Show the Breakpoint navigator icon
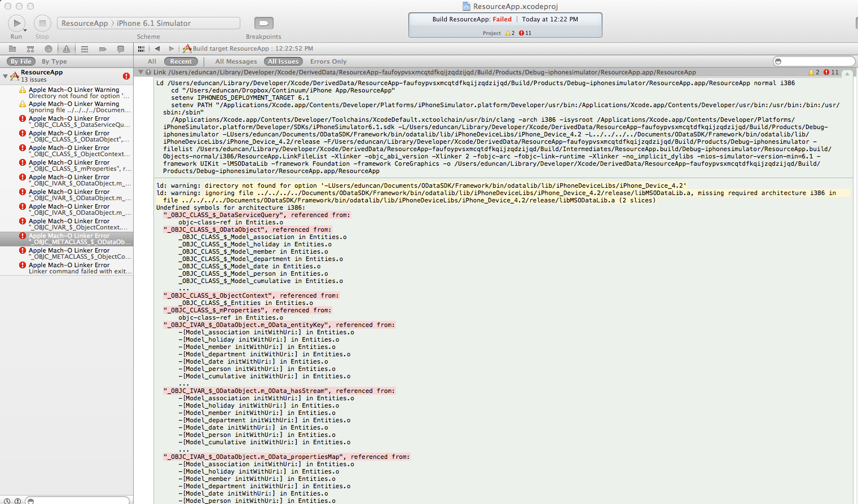The image size is (858, 504). pyautogui.click(x=103, y=49)
